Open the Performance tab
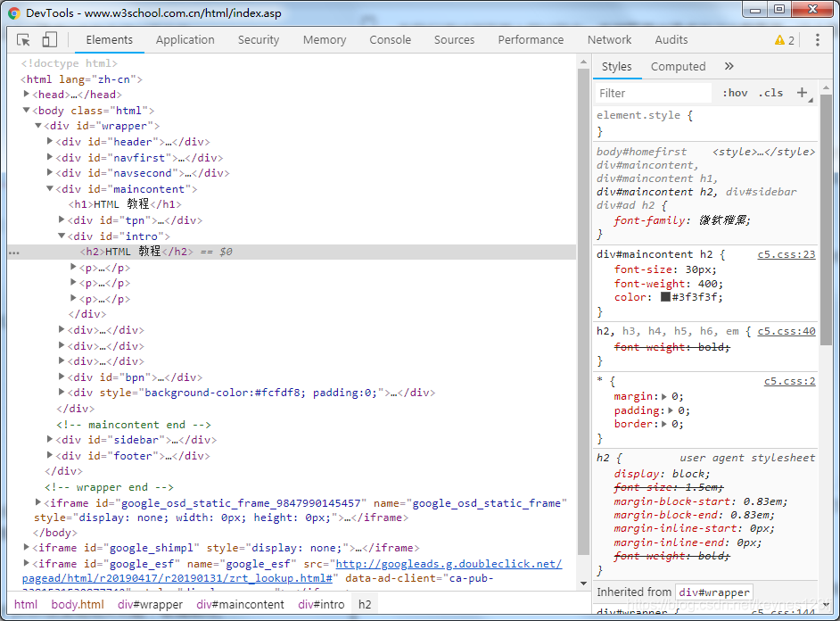This screenshot has height=621, width=840. tap(531, 39)
